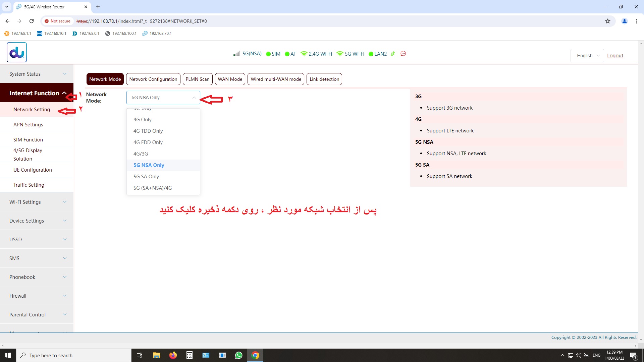This screenshot has height=362, width=644.
Task: Select 5G SA Only option
Action: point(146,176)
